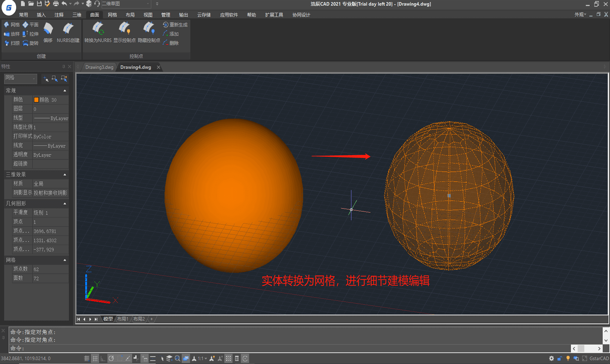Toggle object snap tracking in status bar
Viewport: 610px width, 364px height.
[128, 358]
